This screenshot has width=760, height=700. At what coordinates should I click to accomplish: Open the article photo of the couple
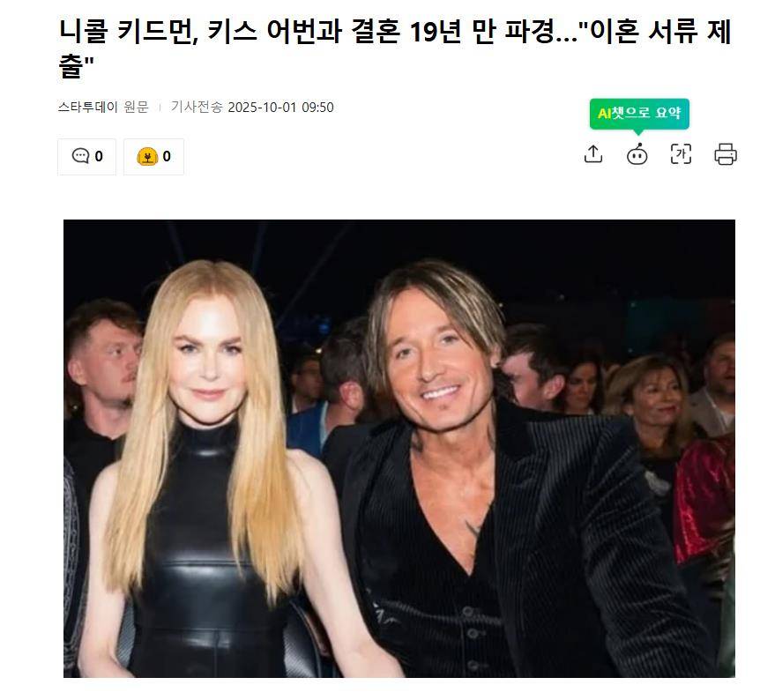tap(399, 449)
